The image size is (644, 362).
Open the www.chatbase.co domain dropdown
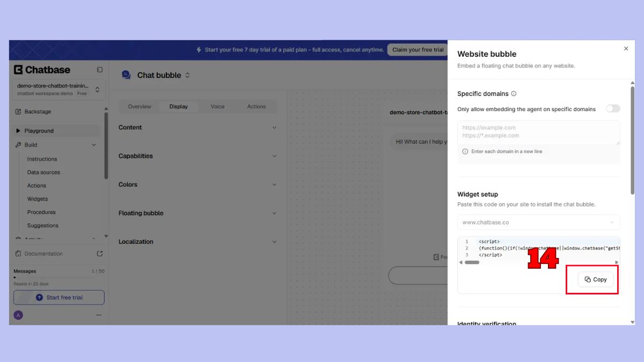click(x=539, y=222)
